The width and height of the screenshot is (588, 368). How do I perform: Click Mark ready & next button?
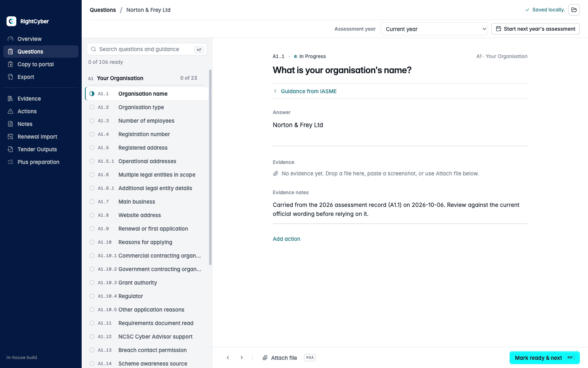[544, 358]
